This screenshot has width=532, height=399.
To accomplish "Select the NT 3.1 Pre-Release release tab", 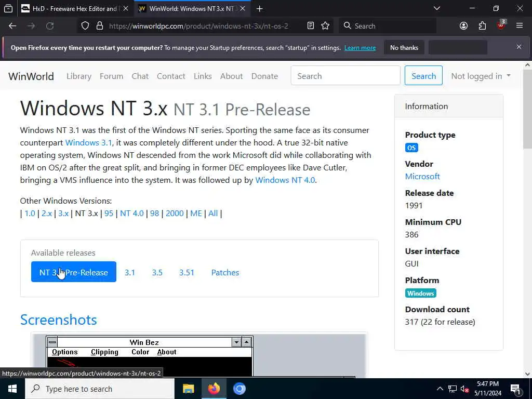I will 74,272.
